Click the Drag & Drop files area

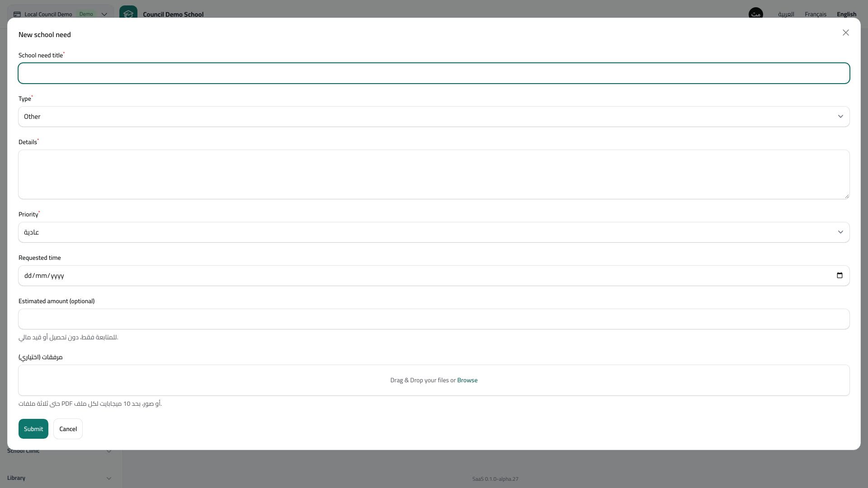pos(434,380)
